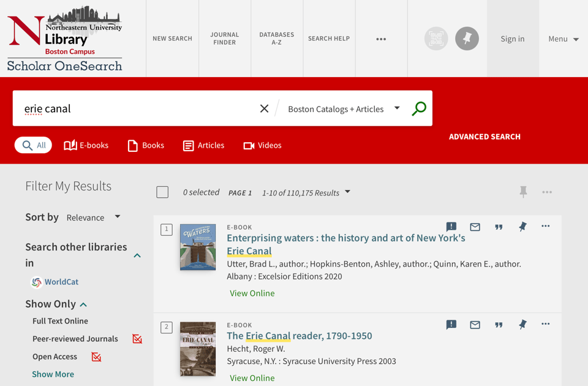
Task: Click the Sign in button
Action: click(x=512, y=39)
